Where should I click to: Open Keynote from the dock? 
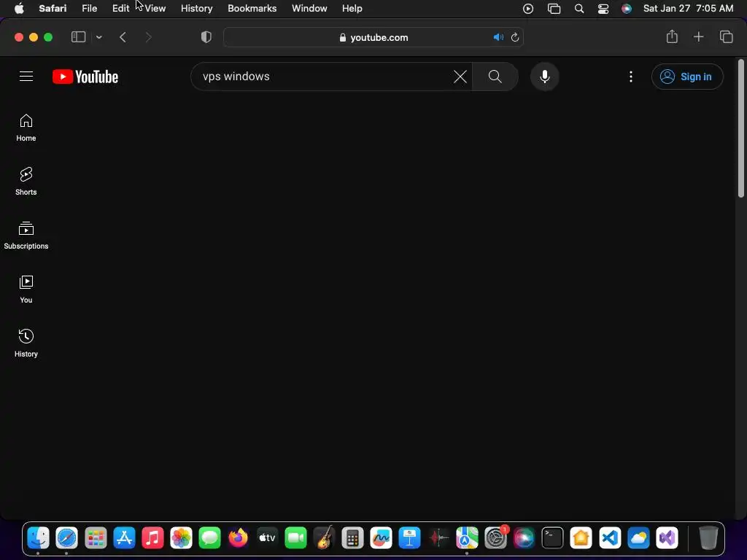(410, 538)
